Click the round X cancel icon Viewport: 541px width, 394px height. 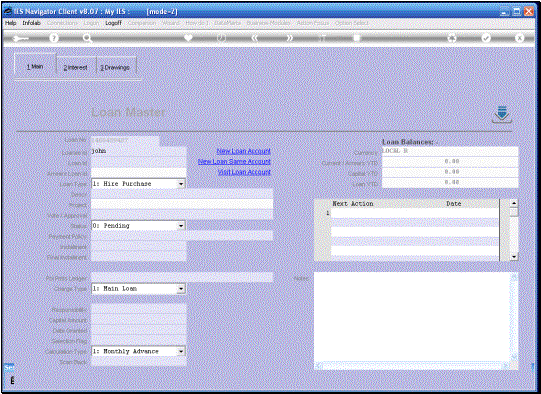tap(520, 38)
